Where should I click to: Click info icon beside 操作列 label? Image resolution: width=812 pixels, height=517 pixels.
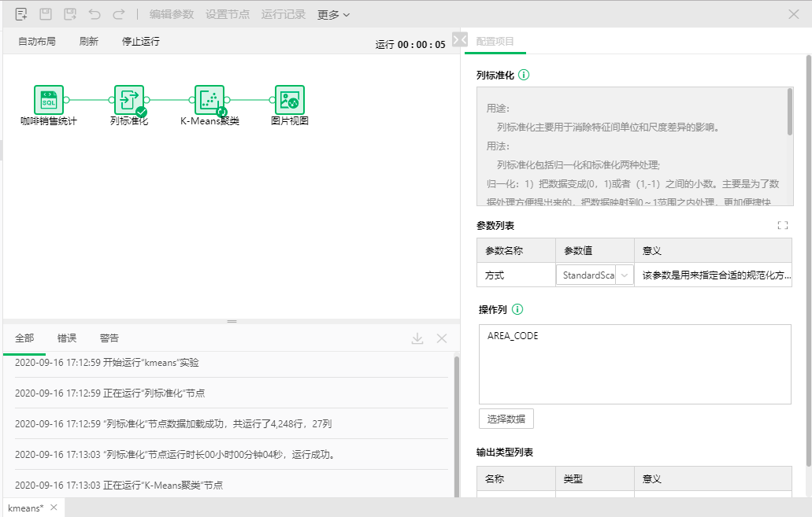[x=517, y=309]
